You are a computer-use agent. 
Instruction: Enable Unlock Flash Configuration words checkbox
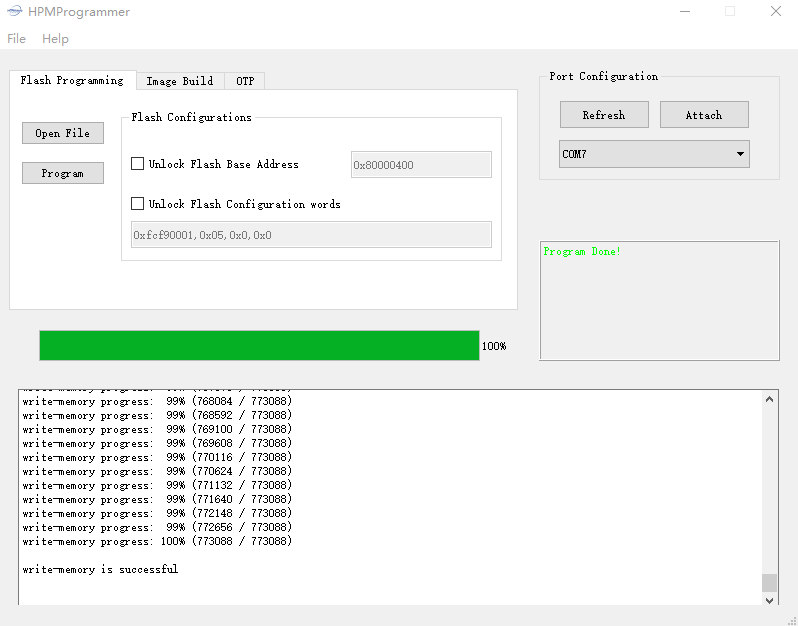point(137,204)
